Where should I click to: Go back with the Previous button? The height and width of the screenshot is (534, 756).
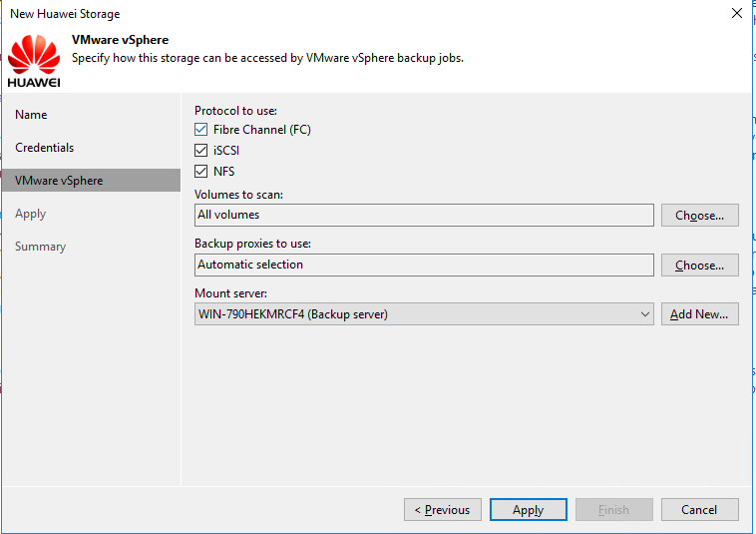[442, 509]
